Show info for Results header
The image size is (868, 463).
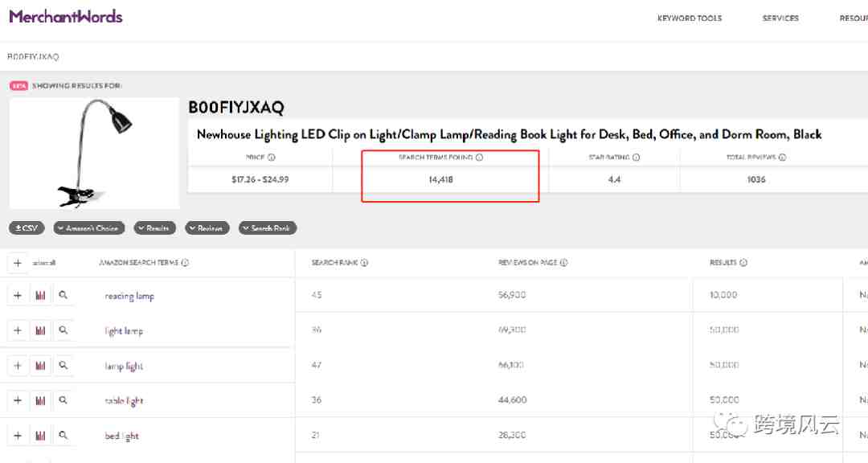click(x=743, y=263)
